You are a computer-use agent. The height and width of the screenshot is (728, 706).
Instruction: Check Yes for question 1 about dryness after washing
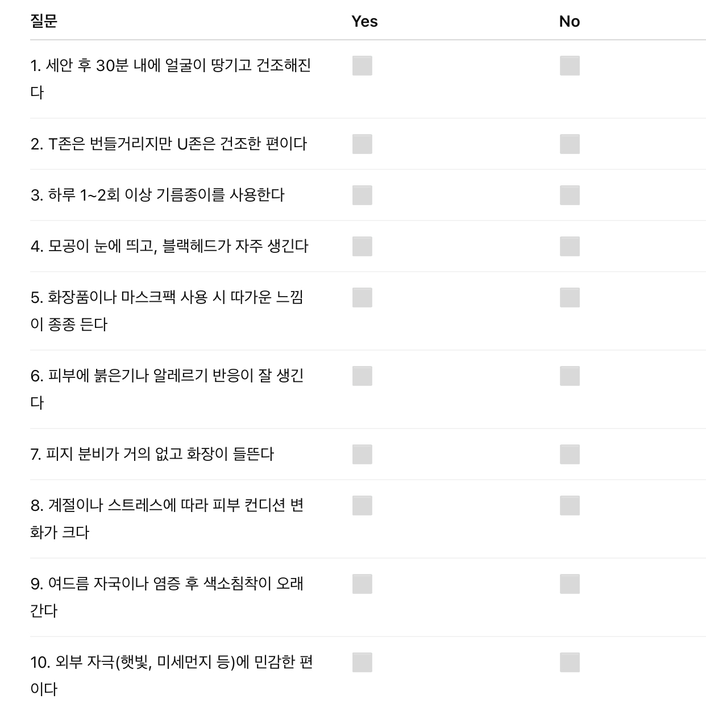(x=361, y=66)
